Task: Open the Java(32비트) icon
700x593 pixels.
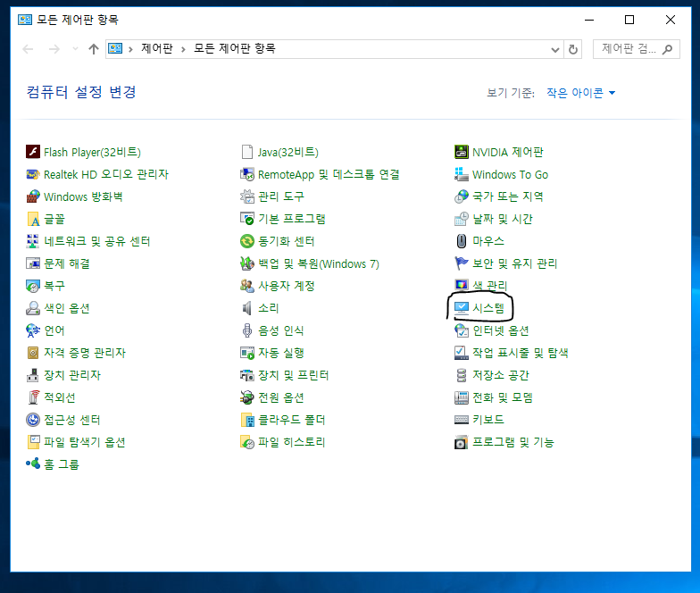Action: point(246,152)
